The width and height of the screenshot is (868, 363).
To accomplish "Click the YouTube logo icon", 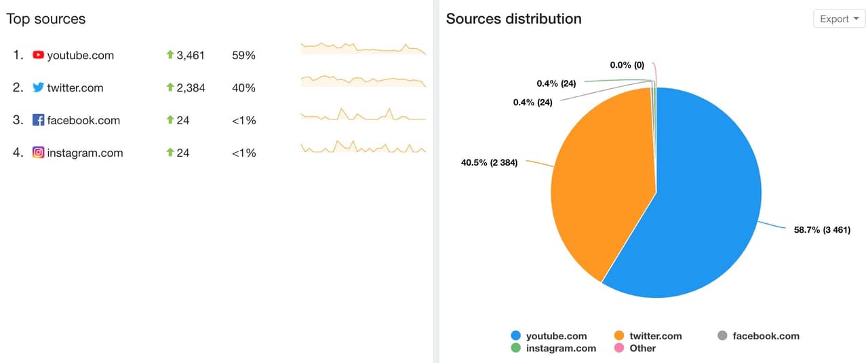I will tap(38, 55).
